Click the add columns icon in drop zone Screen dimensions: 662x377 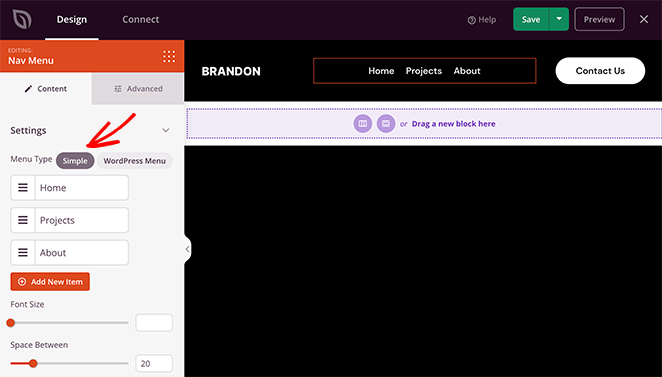[x=363, y=124]
